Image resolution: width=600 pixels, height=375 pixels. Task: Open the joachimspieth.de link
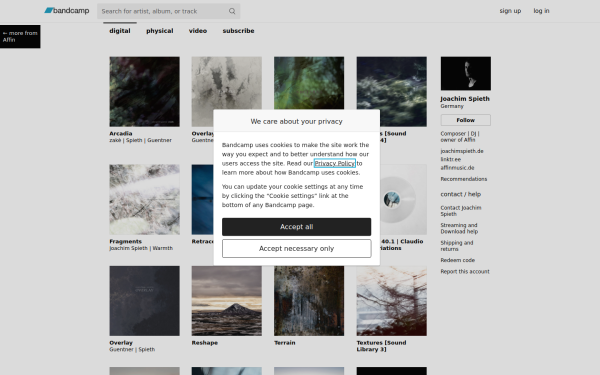tap(461, 151)
